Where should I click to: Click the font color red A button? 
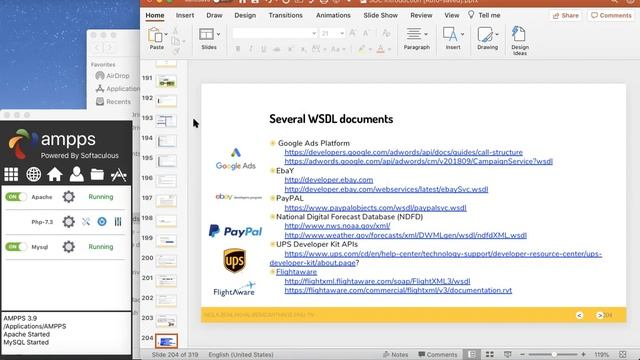(x=380, y=49)
